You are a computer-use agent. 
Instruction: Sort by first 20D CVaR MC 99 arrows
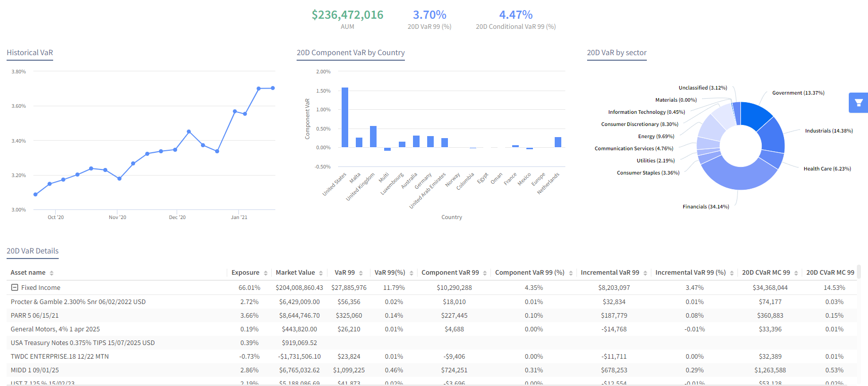[796, 273]
